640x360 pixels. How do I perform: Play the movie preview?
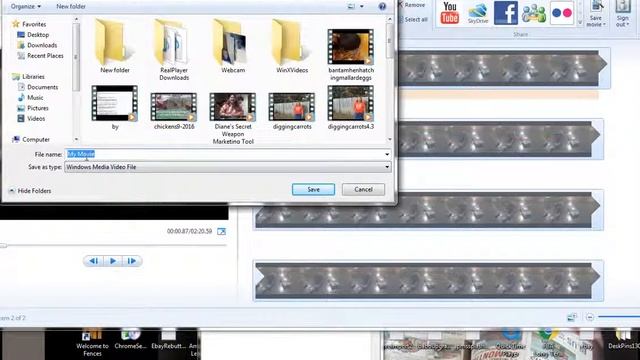tap(113, 261)
